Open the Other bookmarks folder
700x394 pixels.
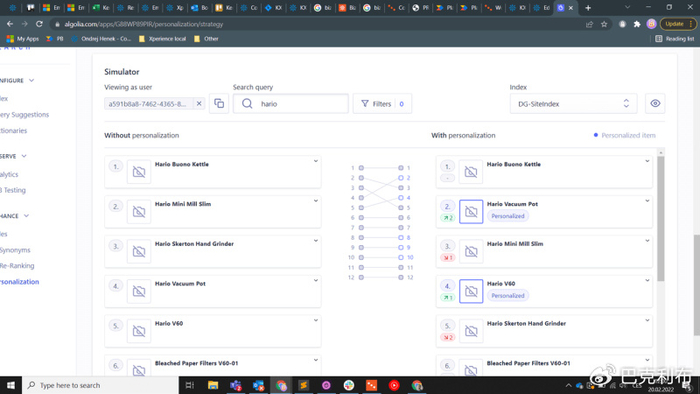tap(206, 39)
